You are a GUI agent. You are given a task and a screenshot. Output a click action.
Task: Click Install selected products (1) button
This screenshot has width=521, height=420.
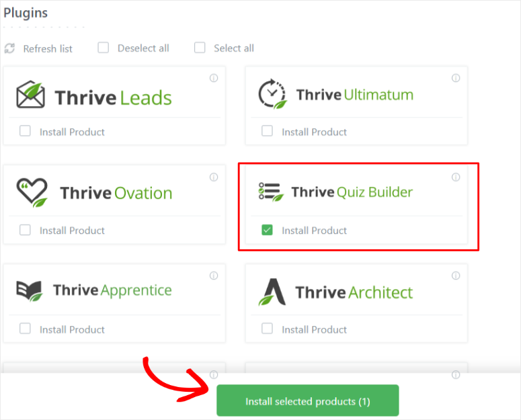(x=308, y=401)
